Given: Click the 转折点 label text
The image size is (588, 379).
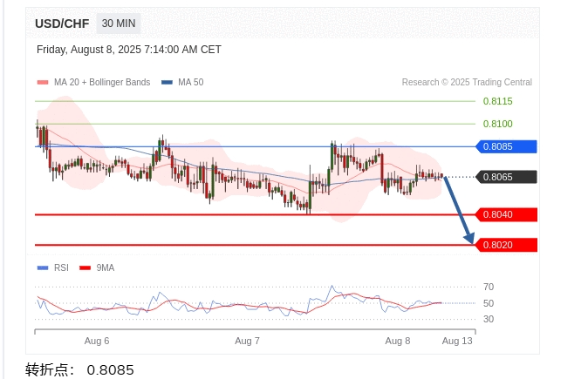Looking at the screenshot, I should pos(50,370).
